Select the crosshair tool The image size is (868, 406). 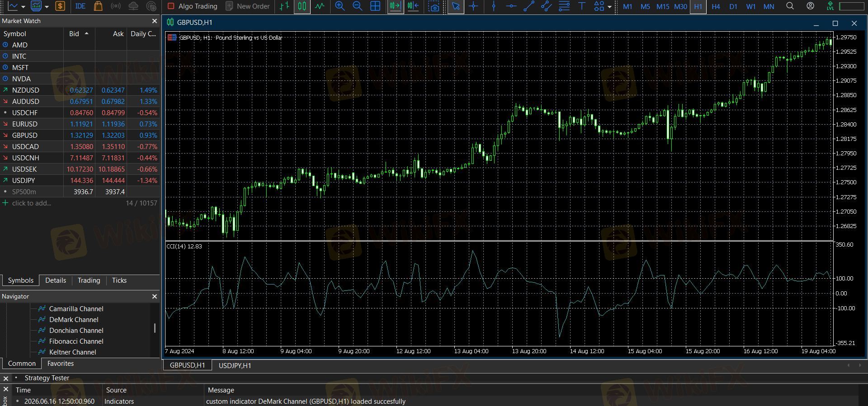(x=473, y=6)
